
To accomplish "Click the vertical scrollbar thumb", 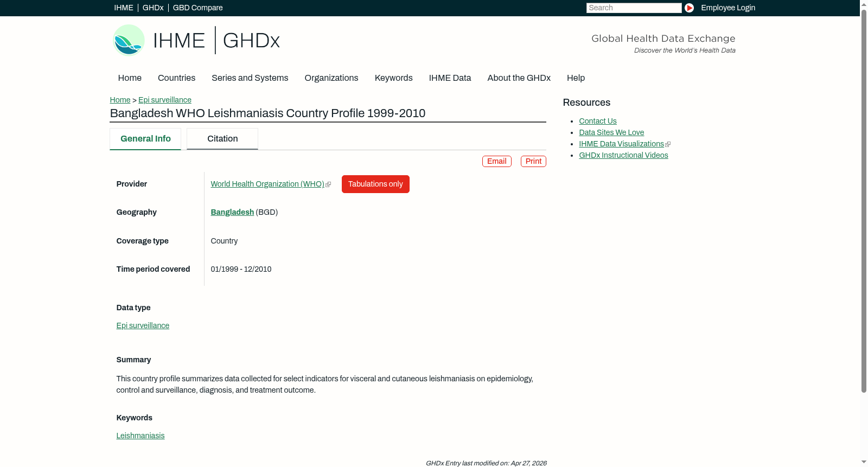I will coord(864,201).
